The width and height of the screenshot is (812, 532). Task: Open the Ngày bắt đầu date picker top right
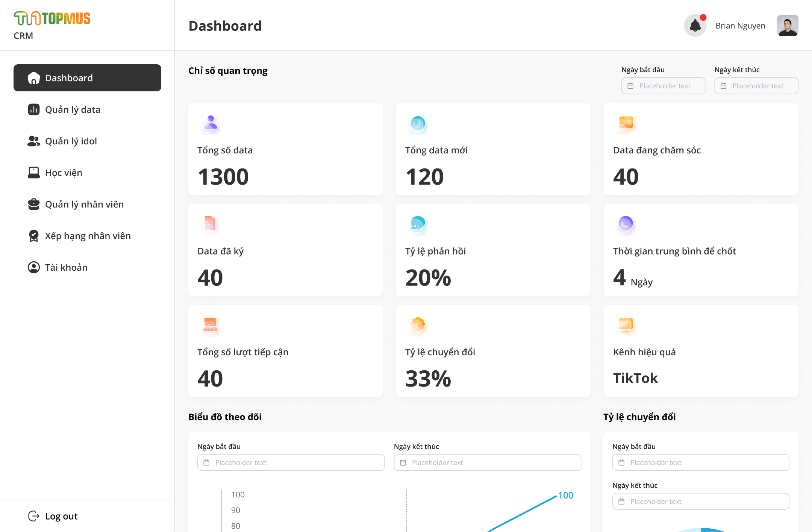tap(663, 86)
